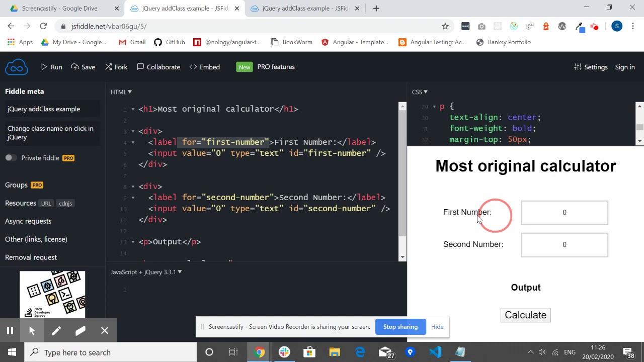Image resolution: width=644 pixels, height=362 pixels.
Task: Open Async requests section
Action: click(x=28, y=221)
